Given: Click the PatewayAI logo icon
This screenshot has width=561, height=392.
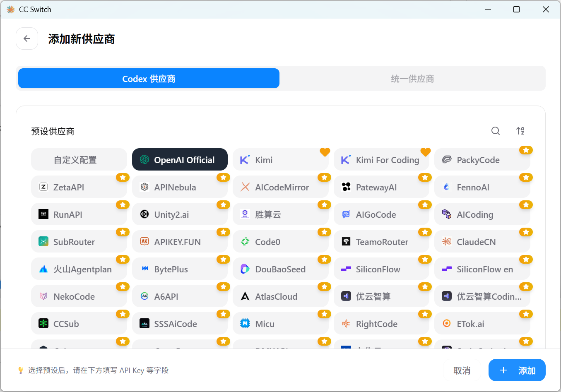Looking at the screenshot, I should pos(346,187).
